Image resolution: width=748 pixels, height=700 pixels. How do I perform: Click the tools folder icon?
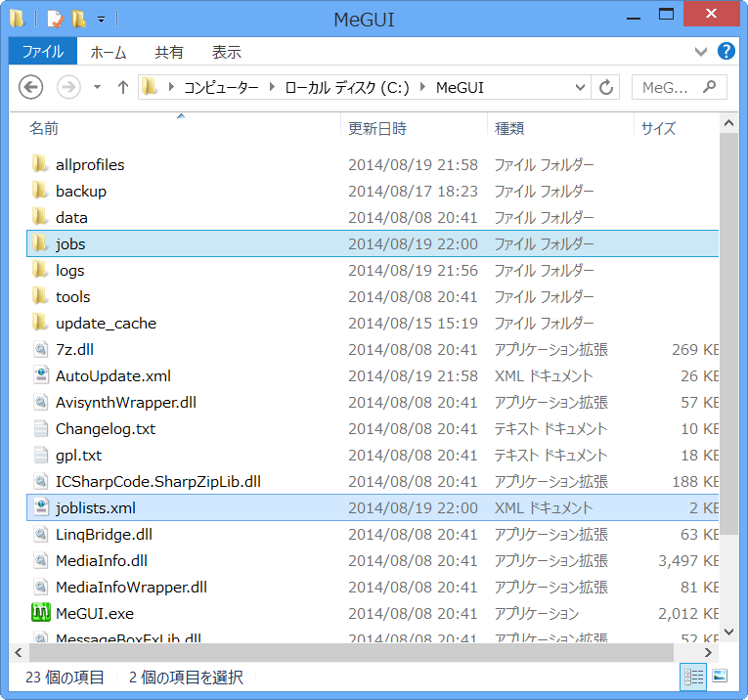point(40,296)
